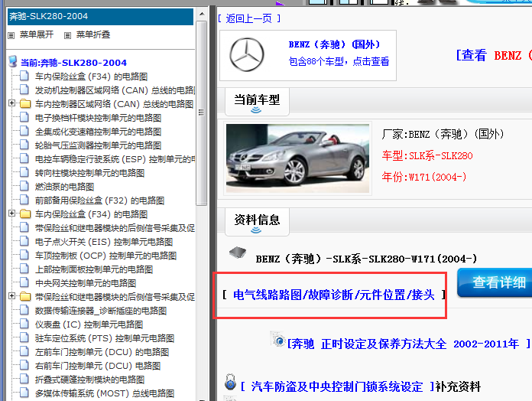Click the 年份:W171(2004-) red text
Viewport: 532px width, 401px height.
click(x=424, y=177)
